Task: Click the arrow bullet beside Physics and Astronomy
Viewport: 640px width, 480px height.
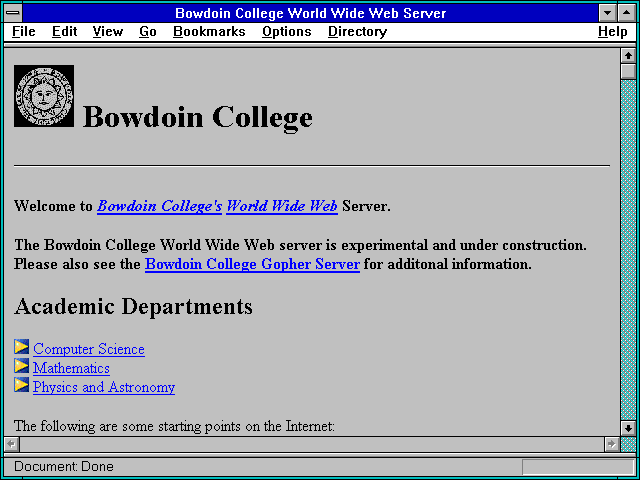Action: [x=22, y=385]
